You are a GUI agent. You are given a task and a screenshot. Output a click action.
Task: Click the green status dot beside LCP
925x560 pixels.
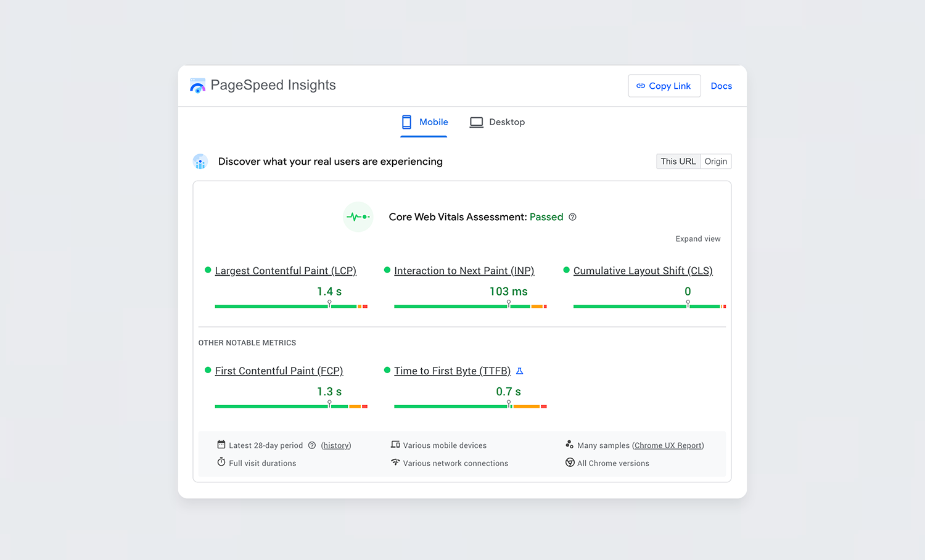click(x=208, y=270)
